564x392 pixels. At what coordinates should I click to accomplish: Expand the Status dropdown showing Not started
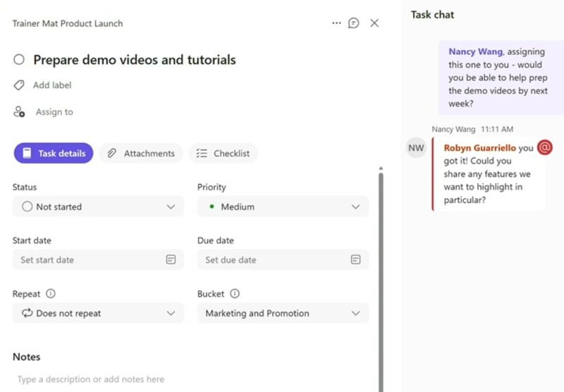(x=98, y=207)
